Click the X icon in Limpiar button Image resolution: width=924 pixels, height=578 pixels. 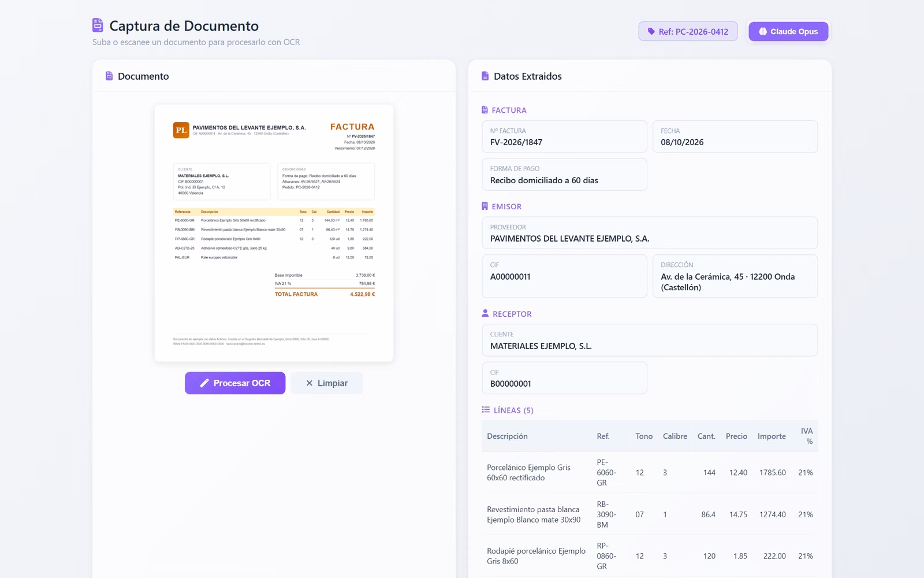click(x=310, y=383)
